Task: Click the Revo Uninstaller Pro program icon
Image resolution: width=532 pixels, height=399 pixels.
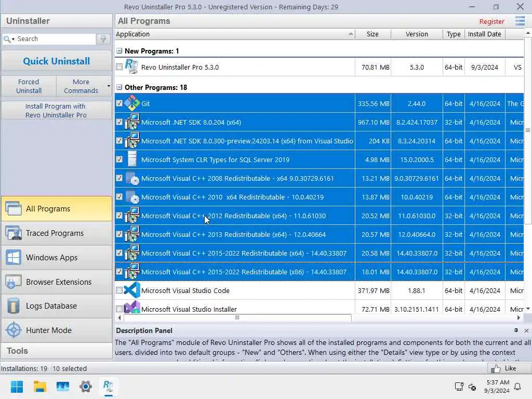Action: click(131, 66)
